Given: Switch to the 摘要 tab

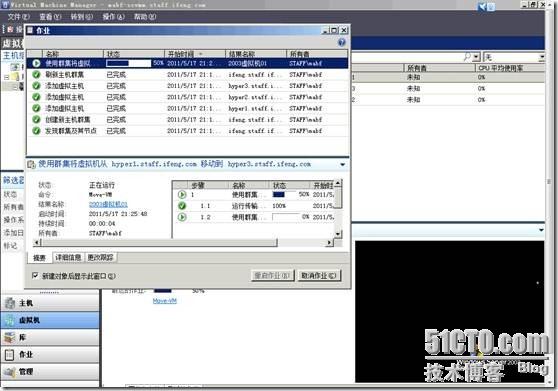Looking at the screenshot, I should coord(40,258).
